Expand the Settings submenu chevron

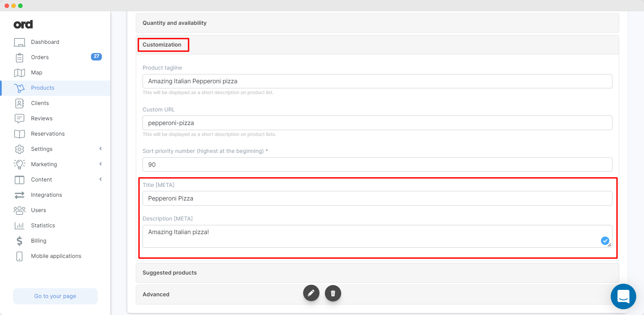(x=100, y=149)
